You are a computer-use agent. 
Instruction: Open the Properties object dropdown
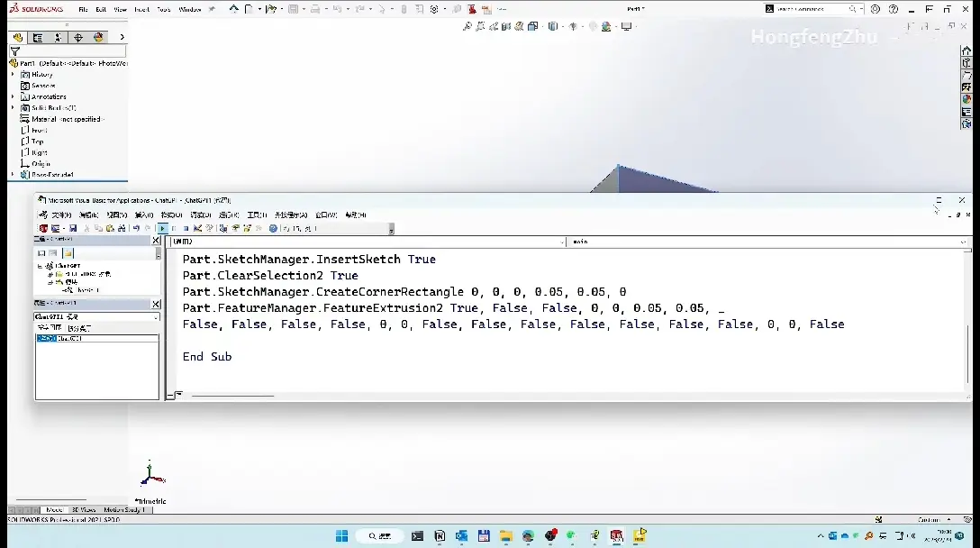[x=97, y=317]
